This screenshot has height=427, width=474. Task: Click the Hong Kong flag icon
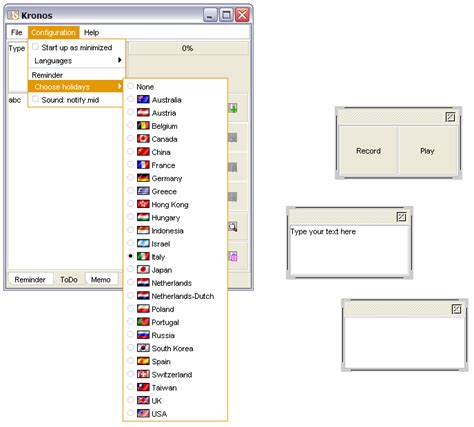point(143,204)
